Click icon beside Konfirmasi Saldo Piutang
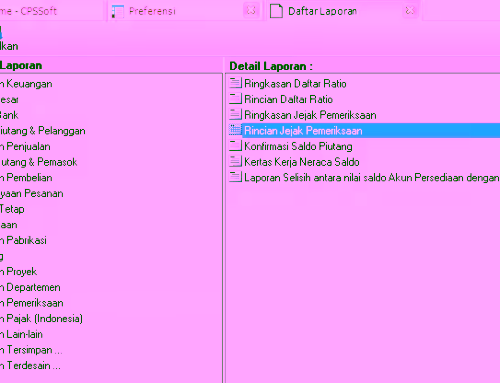This screenshot has width=500, height=383. coord(235,146)
